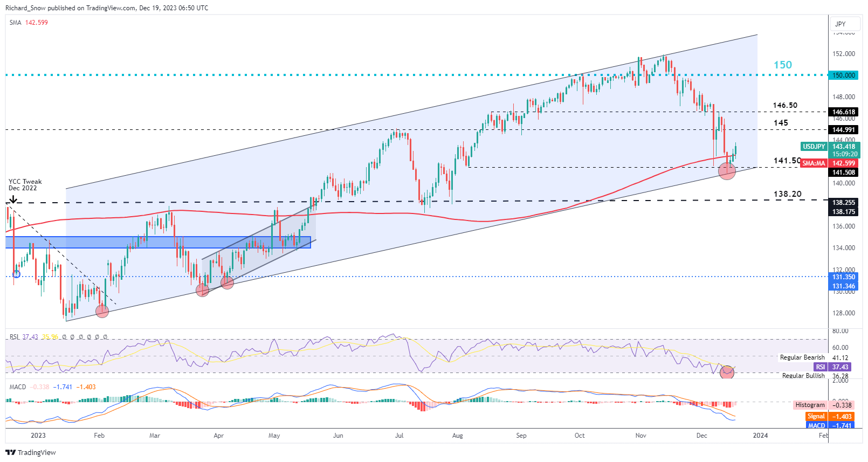Select the '146.50' level annotation

point(785,106)
